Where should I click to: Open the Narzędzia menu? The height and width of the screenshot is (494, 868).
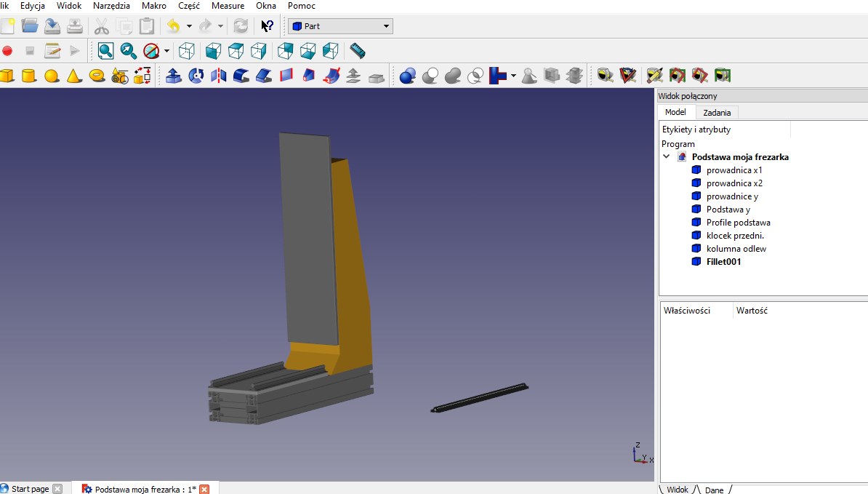pos(111,6)
